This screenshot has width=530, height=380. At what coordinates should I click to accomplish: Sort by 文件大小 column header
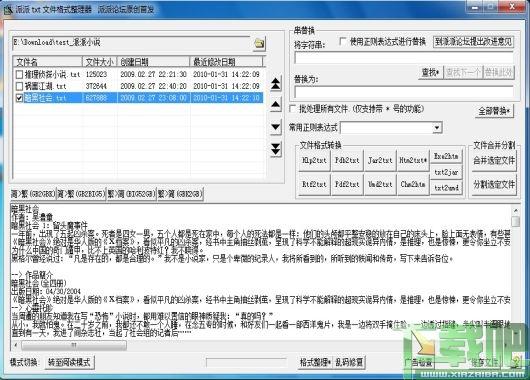click(x=99, y=62)
